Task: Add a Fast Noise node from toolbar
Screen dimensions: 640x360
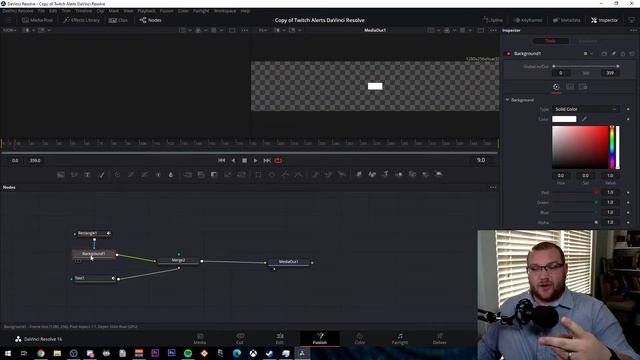Action: 74,175
